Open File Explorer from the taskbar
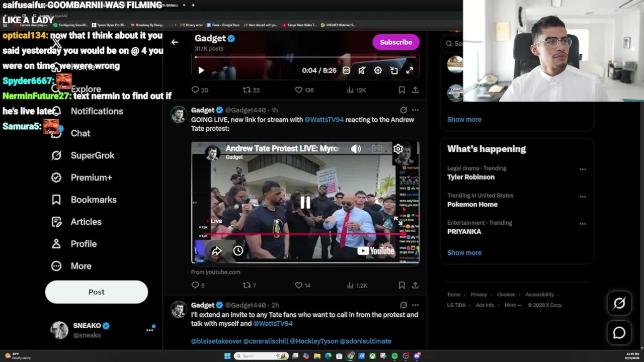Viewport: 644px width, 362px height. click(317, 356)
